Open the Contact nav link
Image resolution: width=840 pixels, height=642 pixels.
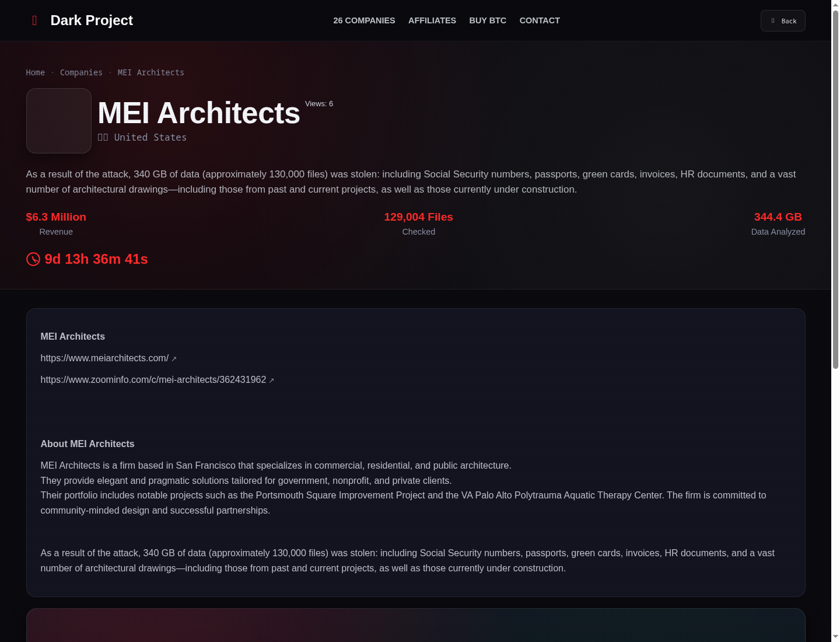coord(540,20)
